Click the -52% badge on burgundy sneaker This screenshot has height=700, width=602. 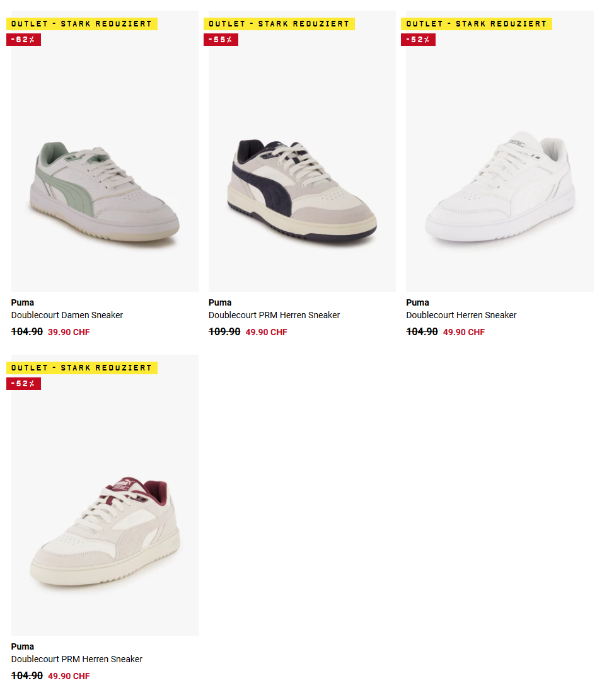pyautogui.click(x=24, y=384)
